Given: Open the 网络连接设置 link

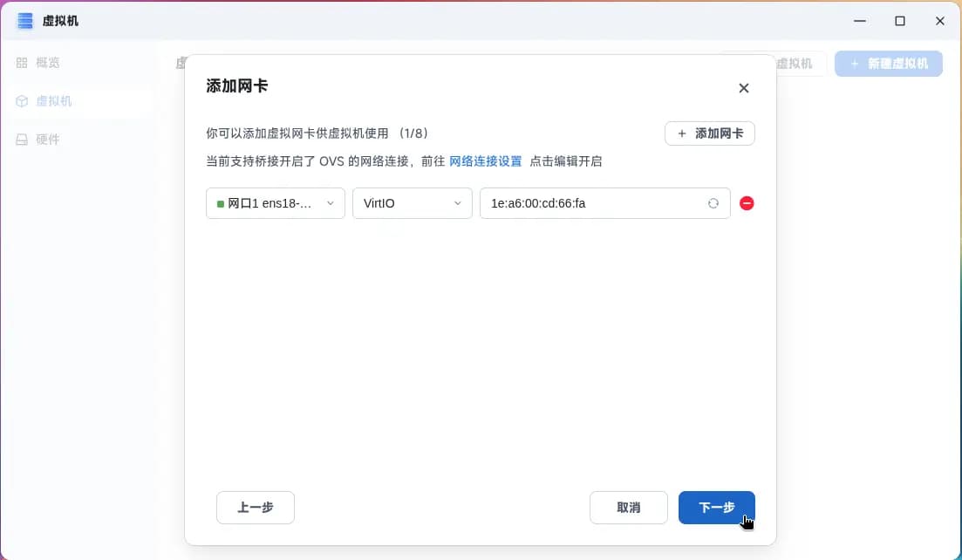Looking at the screenshot, I should tap(485, 161).
